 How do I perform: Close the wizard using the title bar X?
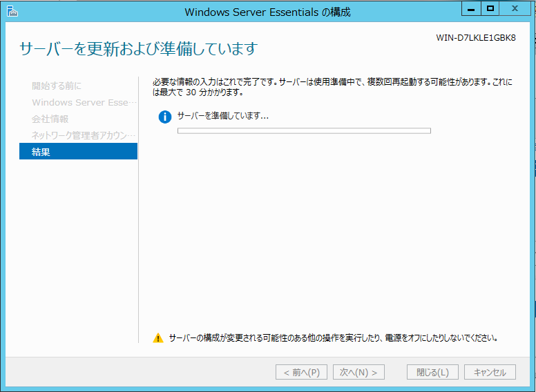click(x=515, y=9)
